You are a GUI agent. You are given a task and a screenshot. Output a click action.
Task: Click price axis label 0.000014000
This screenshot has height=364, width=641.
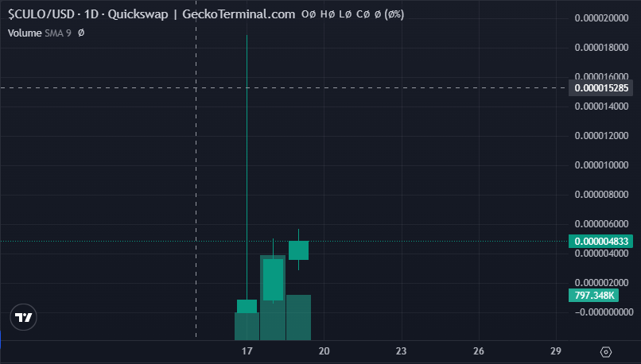[601, 106]
